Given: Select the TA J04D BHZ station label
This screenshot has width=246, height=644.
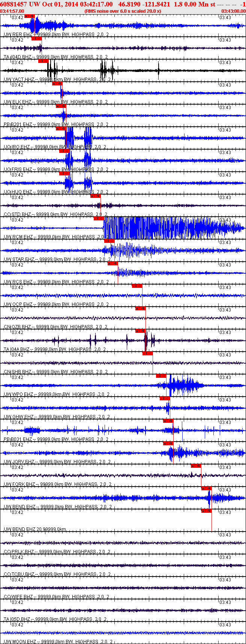Looking at the screenshot, I should pos(55,57).
